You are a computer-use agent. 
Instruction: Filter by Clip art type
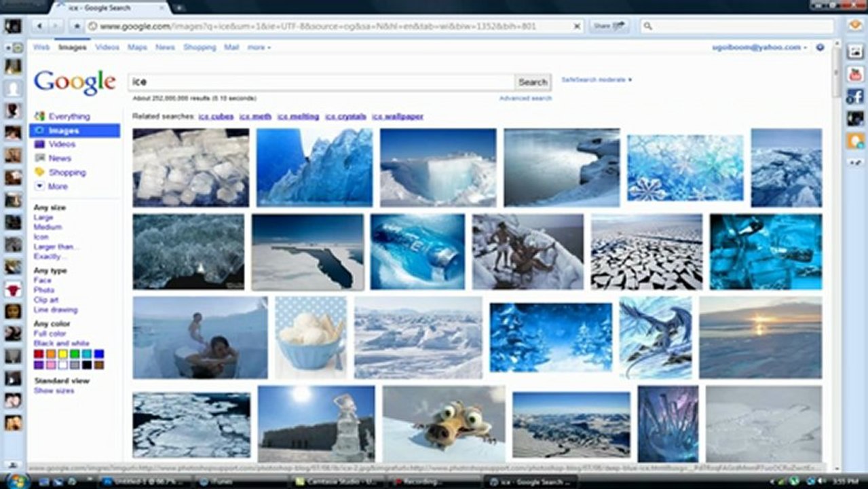tap(46, 300)
